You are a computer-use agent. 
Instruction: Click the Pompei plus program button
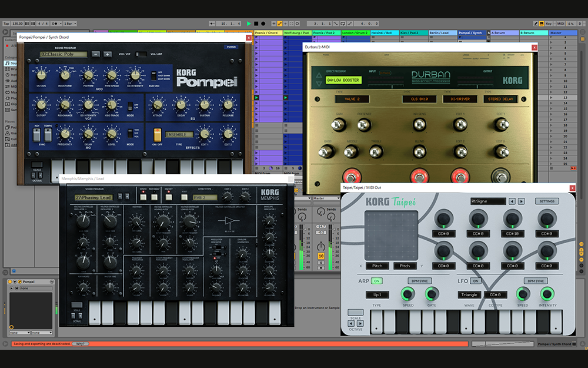(x=107, y=54)
